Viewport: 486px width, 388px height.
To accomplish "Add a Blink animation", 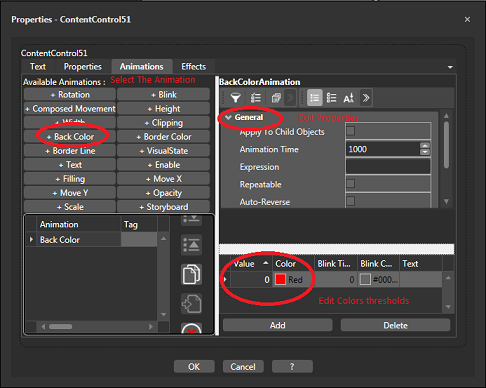I will pos(163,95).
